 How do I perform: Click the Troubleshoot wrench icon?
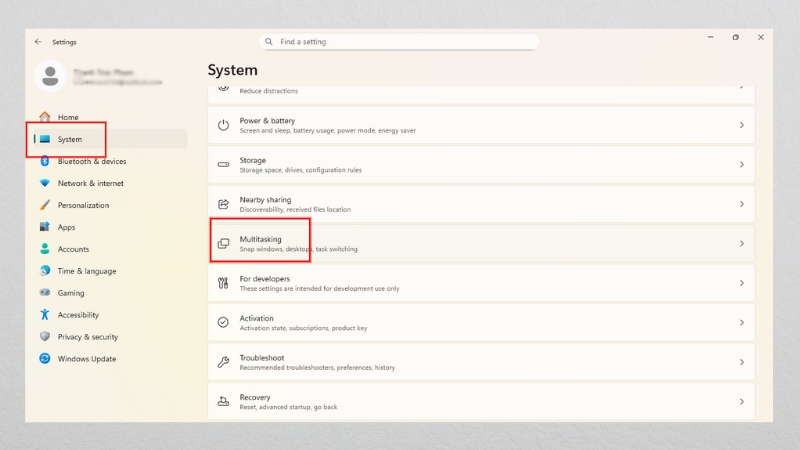pyautogui.click(x=223, y=362)
